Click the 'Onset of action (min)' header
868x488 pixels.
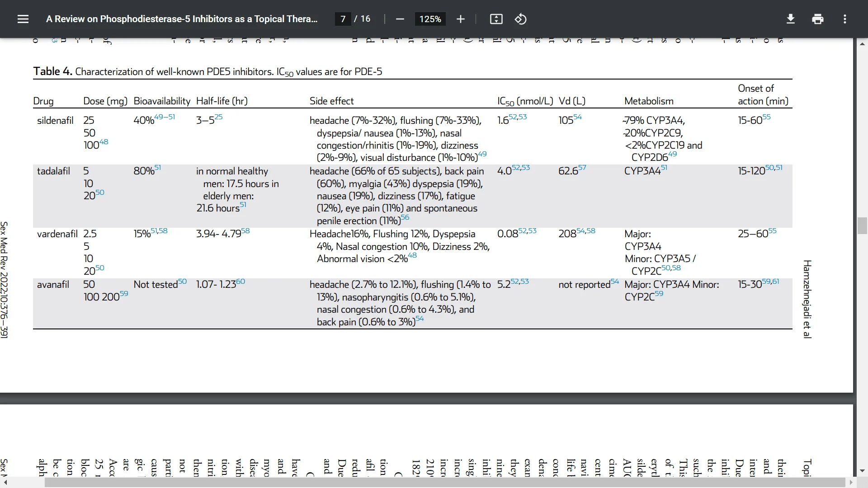pos(763,95)
